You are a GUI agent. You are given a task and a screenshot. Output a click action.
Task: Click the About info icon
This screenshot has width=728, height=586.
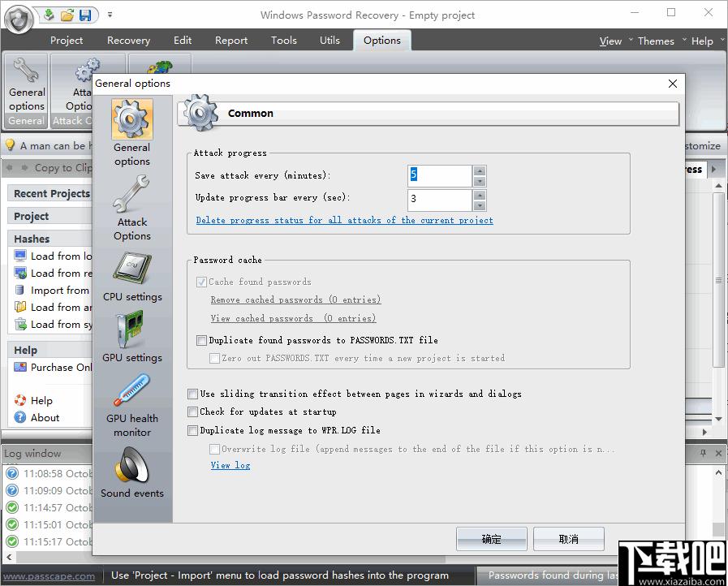pos(20,417)
